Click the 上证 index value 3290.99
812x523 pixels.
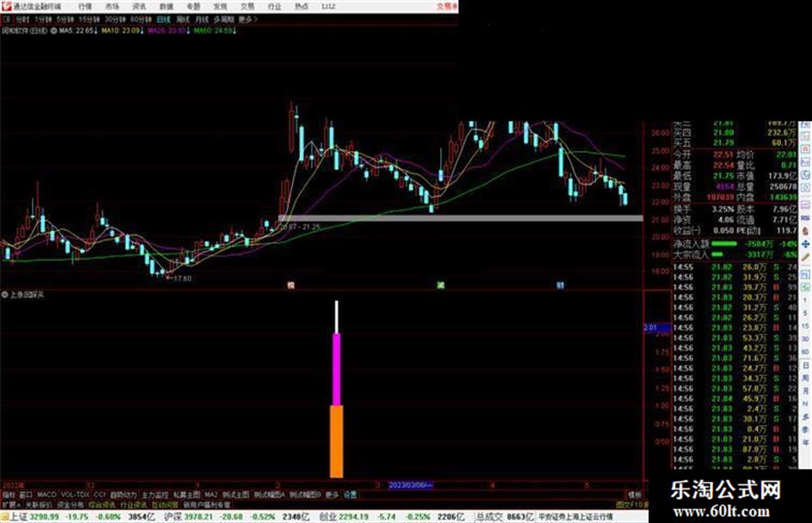pyautogui.click(x=44, y=517)
